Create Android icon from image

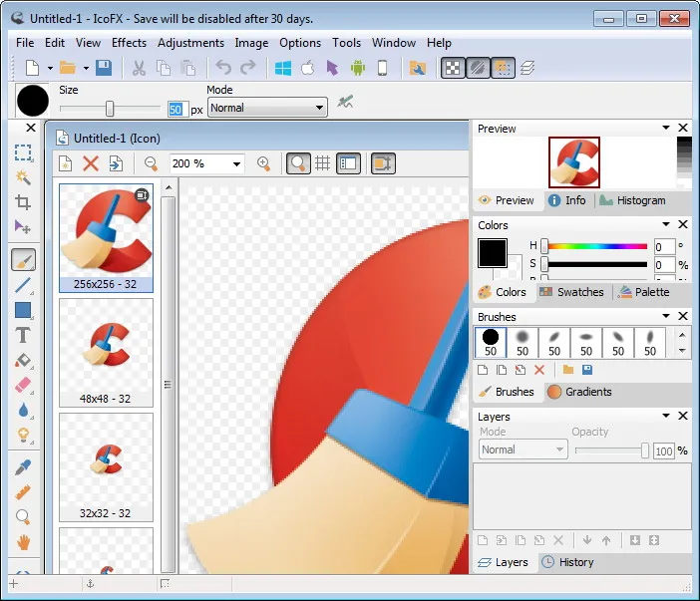coord(358,68)
